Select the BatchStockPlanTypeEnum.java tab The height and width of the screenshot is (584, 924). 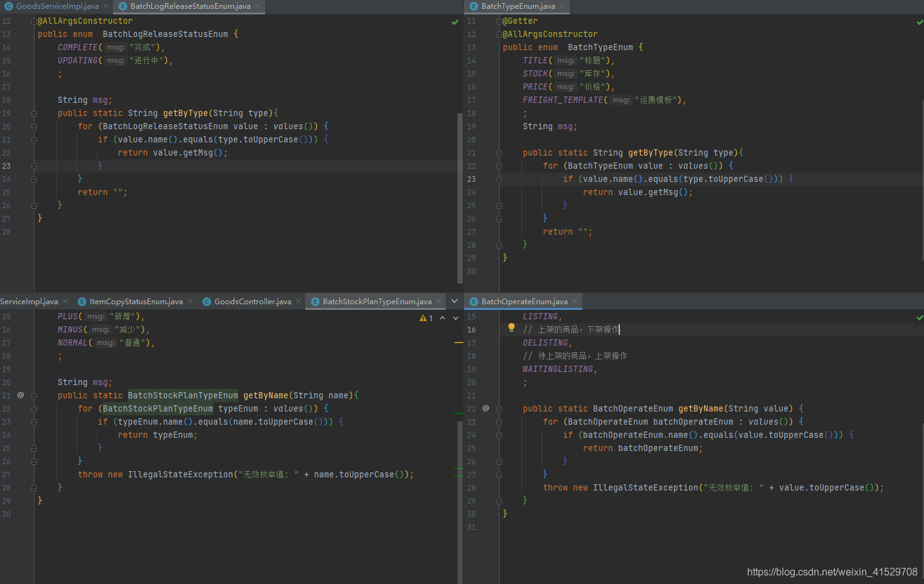point(376,302)
